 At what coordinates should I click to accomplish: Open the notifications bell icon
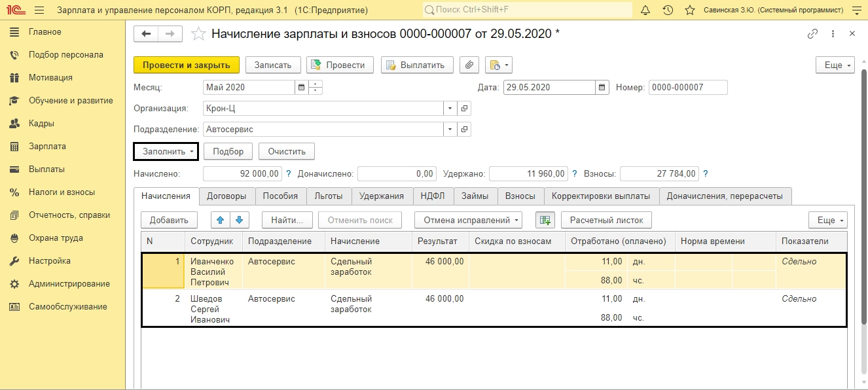click(645, 10)
